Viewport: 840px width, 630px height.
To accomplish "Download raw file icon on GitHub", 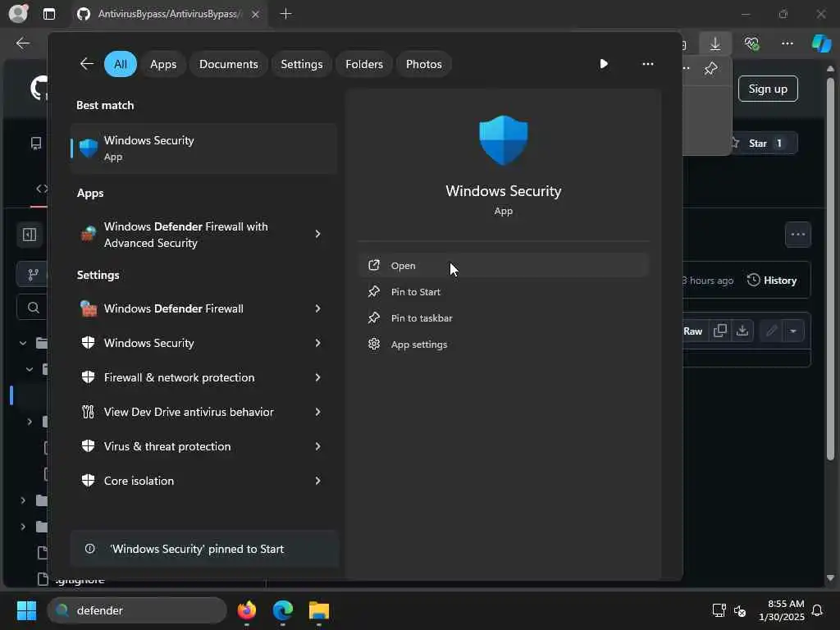I will [x=742, y=331].
